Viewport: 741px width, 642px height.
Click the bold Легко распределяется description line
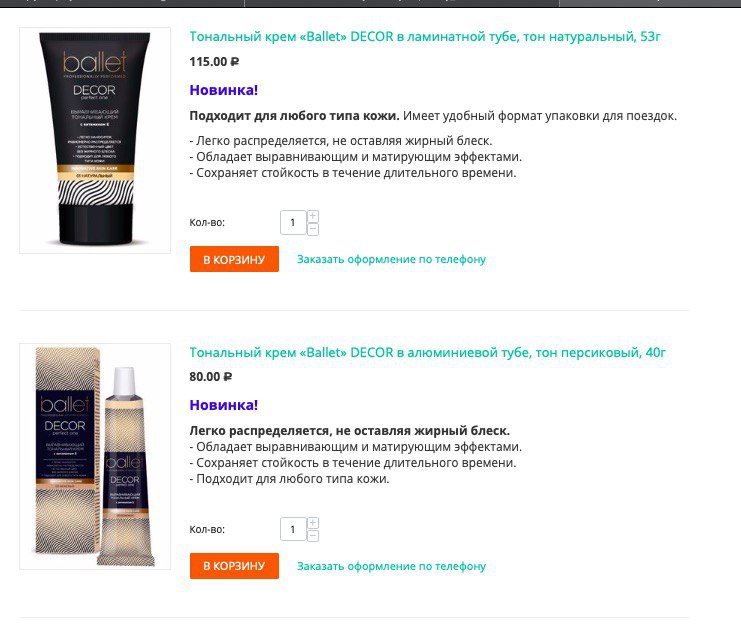350,431
